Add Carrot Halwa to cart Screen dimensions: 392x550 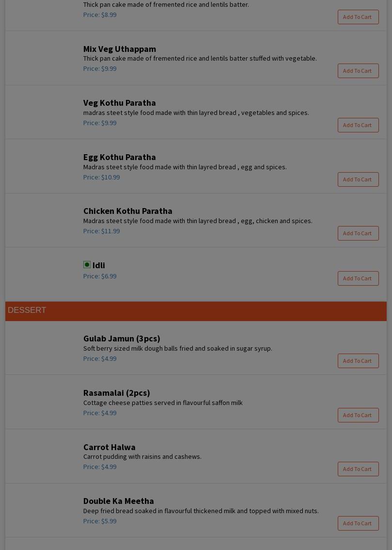[358, 469]
